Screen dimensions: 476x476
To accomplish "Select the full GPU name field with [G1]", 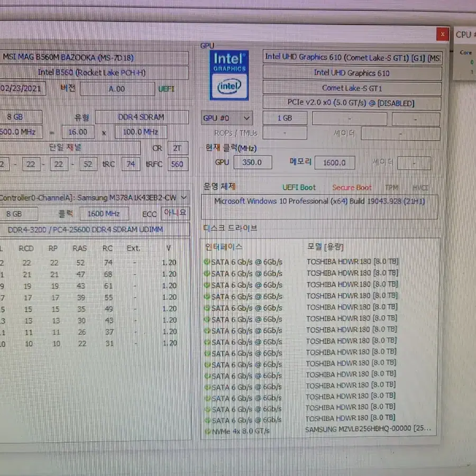I will click(352, 57).
